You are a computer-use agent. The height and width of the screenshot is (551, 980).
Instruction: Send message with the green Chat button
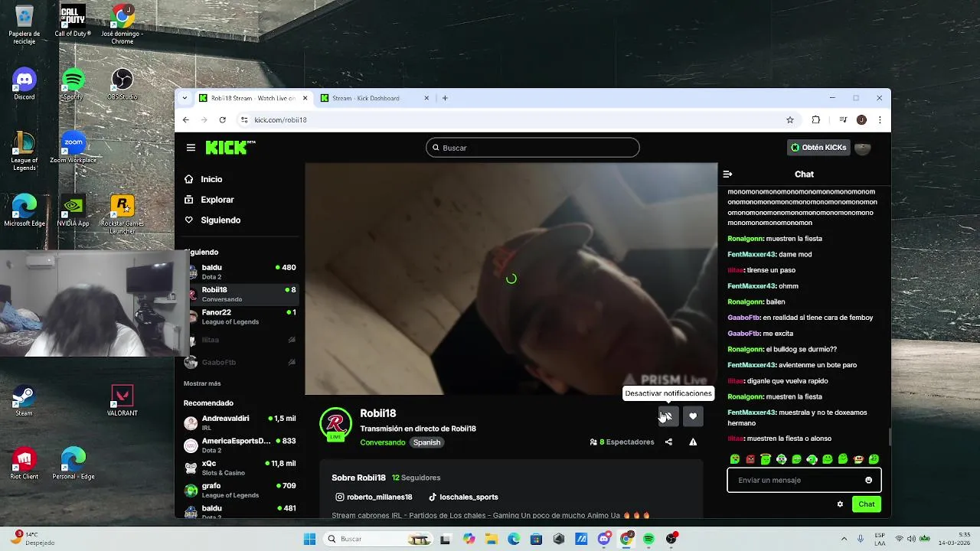tap(867, 504)
